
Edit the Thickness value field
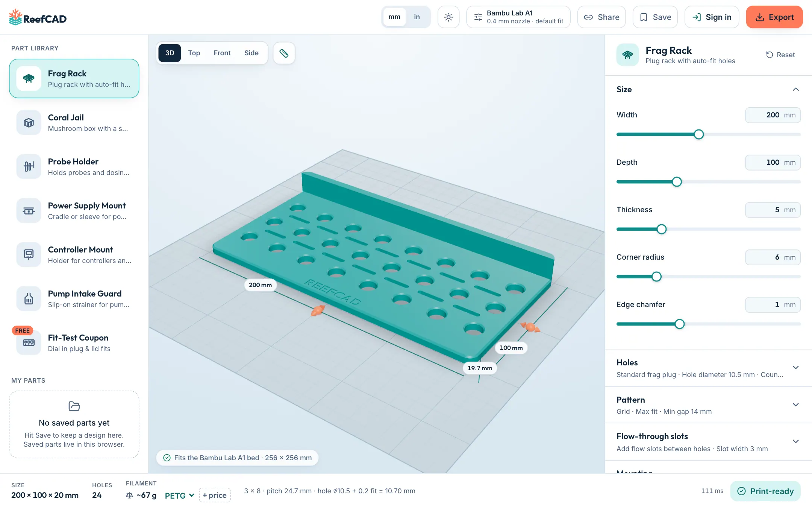tap(773, 210)
